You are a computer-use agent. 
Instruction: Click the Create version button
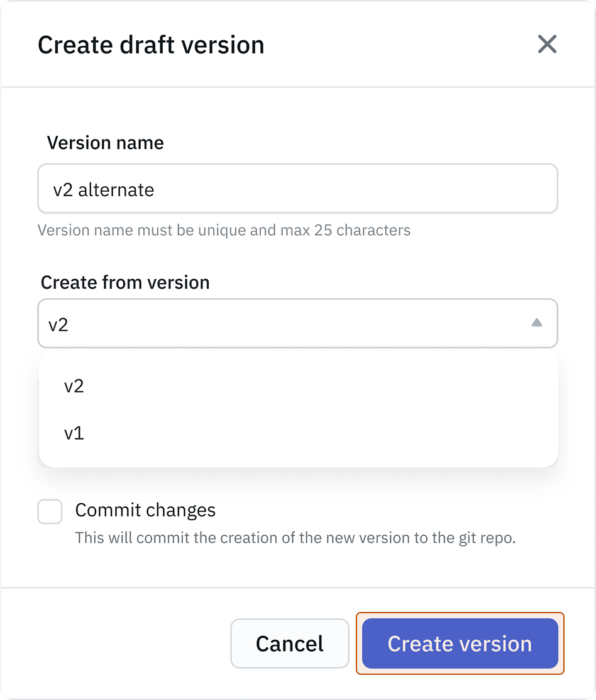coord(460,643)
